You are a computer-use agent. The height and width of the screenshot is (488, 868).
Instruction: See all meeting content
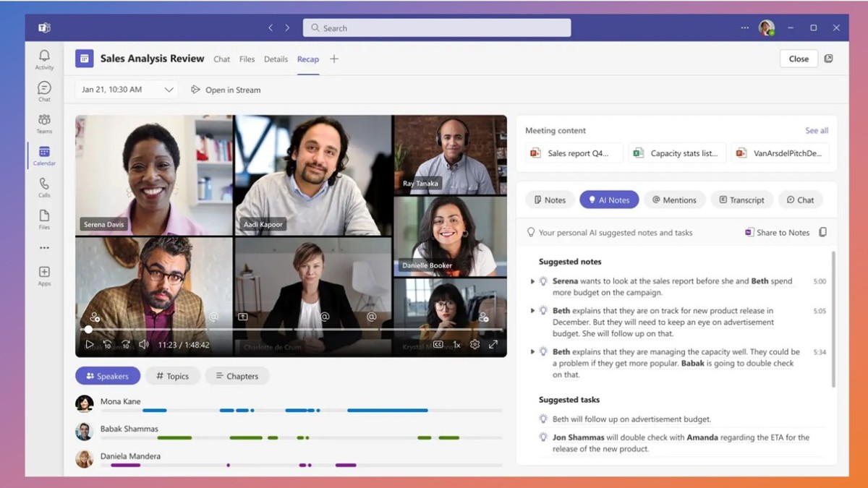(x=817, y=131)
